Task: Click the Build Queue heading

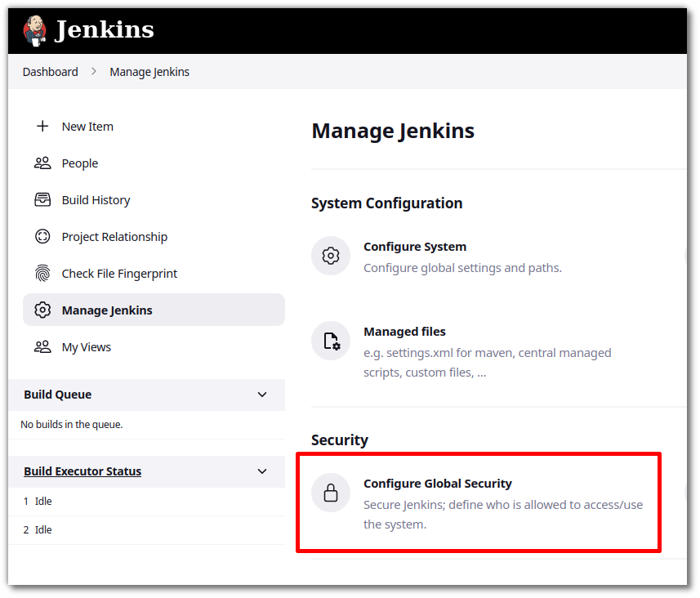Action: click(58, 395)
